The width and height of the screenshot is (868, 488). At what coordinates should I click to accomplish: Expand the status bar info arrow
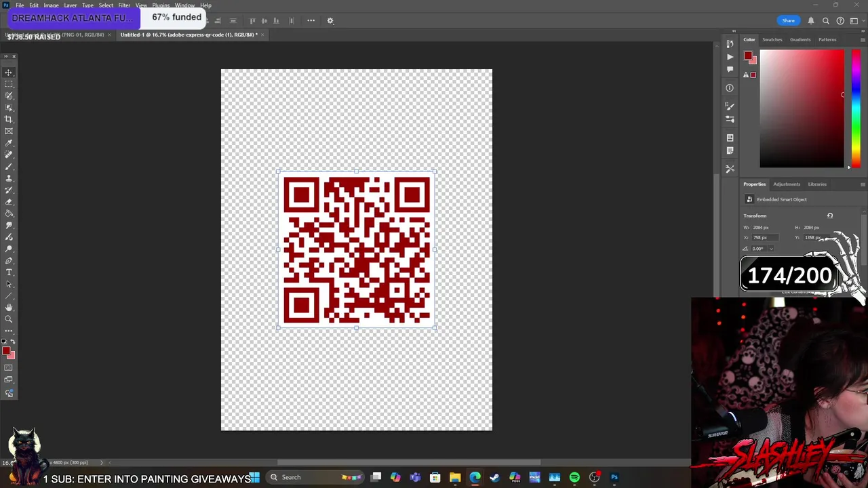[102, 463]
